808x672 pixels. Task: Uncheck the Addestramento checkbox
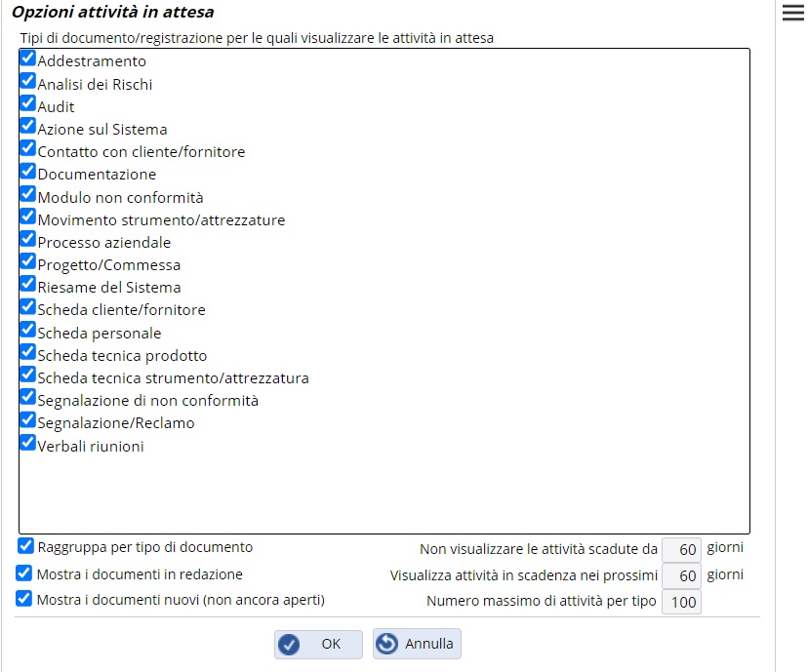(28, 59)
